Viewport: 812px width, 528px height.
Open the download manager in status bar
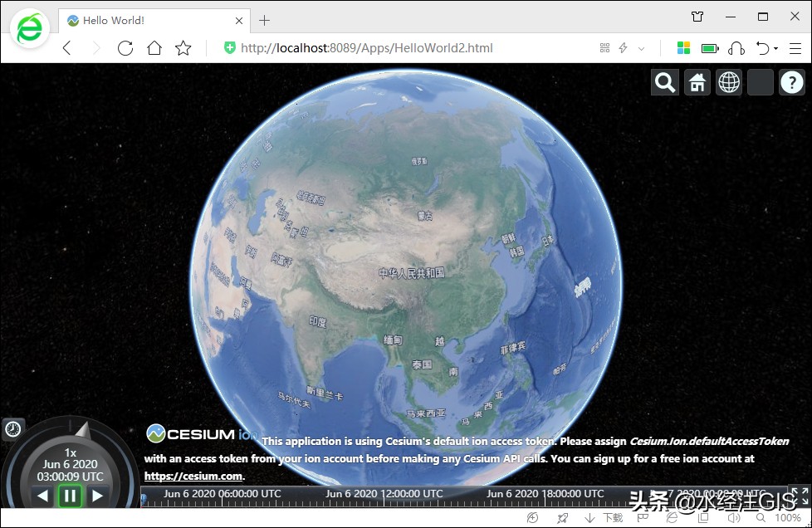click(604, 518)
